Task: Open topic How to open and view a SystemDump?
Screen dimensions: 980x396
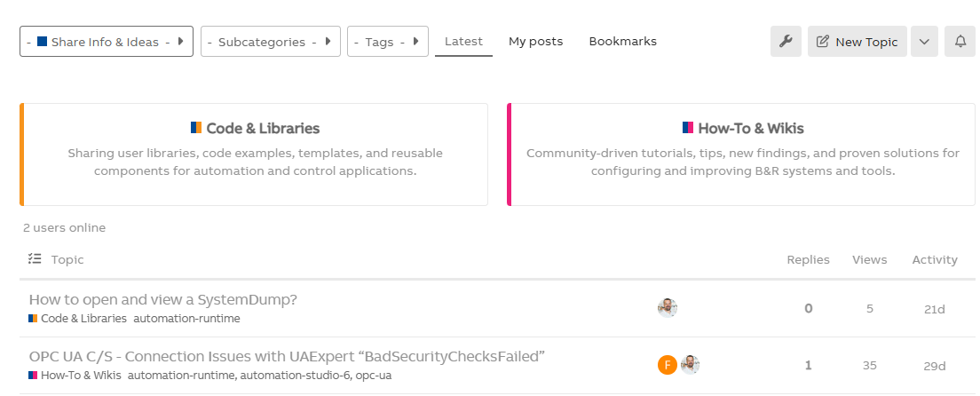Action: (163, 299)
